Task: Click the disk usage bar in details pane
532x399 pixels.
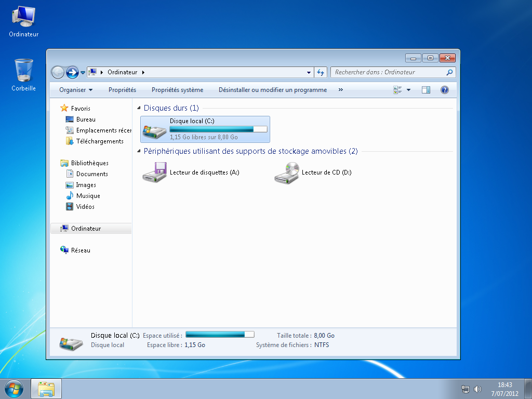Action: [220, 335]
